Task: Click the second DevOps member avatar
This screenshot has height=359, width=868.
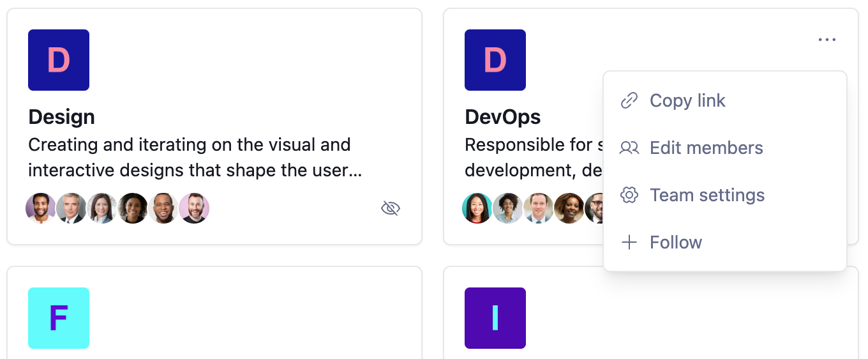Action: click(x=508, y=208)
